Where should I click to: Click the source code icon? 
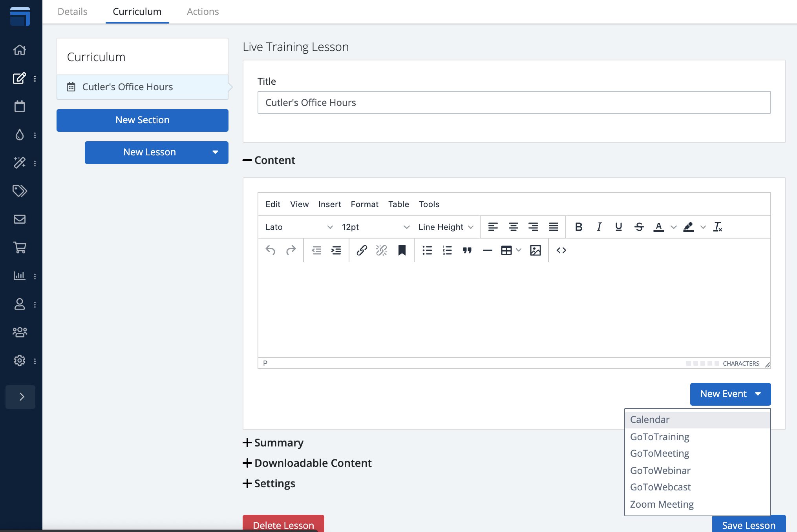coord(561,250)
